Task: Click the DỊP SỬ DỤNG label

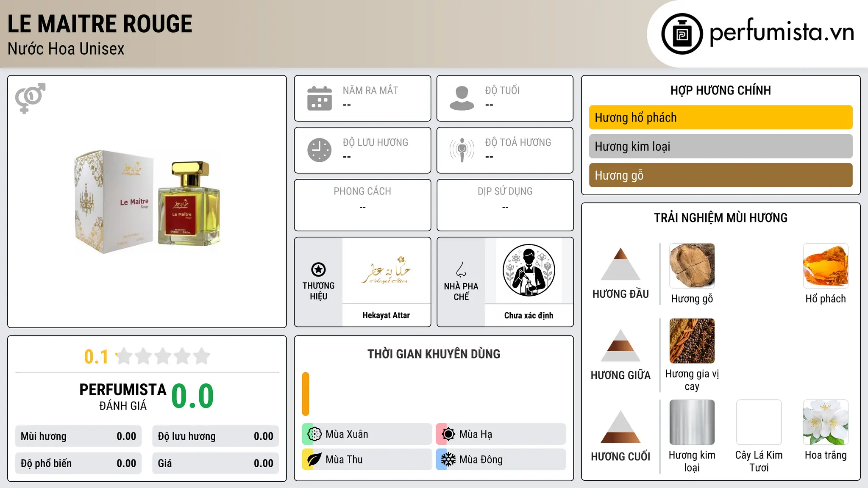Action: (x=505, y=191)
